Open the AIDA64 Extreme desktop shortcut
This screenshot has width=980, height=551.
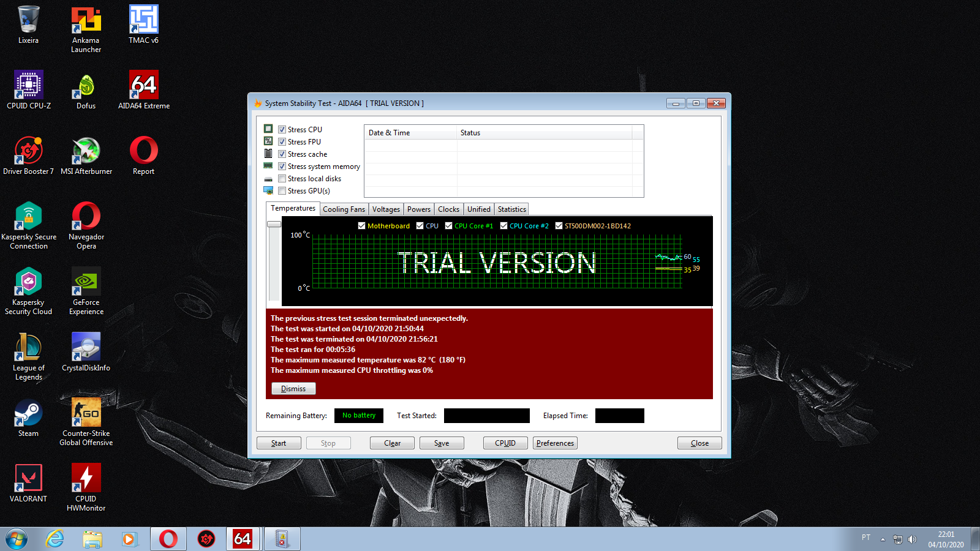(144, 90)
